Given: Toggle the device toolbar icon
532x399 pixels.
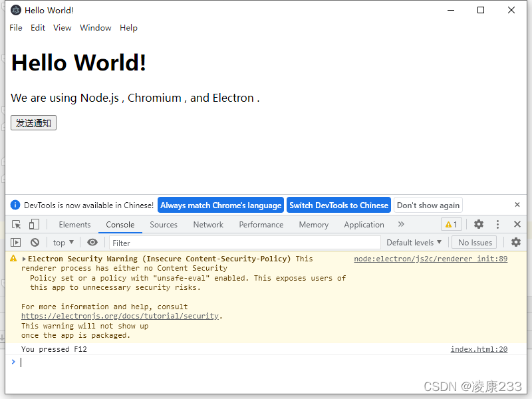Looking at the screenshot, I should click(34, 225).
